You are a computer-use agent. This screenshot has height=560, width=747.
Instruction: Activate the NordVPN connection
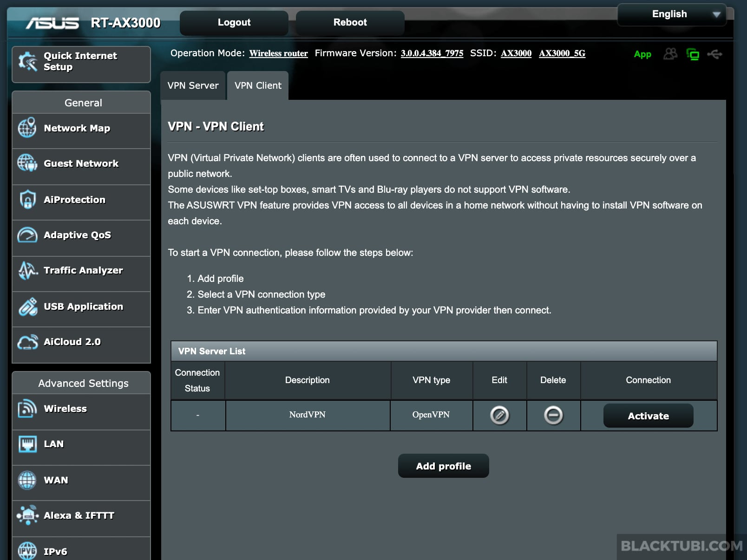pyautogui.click(x=648, y=416)
